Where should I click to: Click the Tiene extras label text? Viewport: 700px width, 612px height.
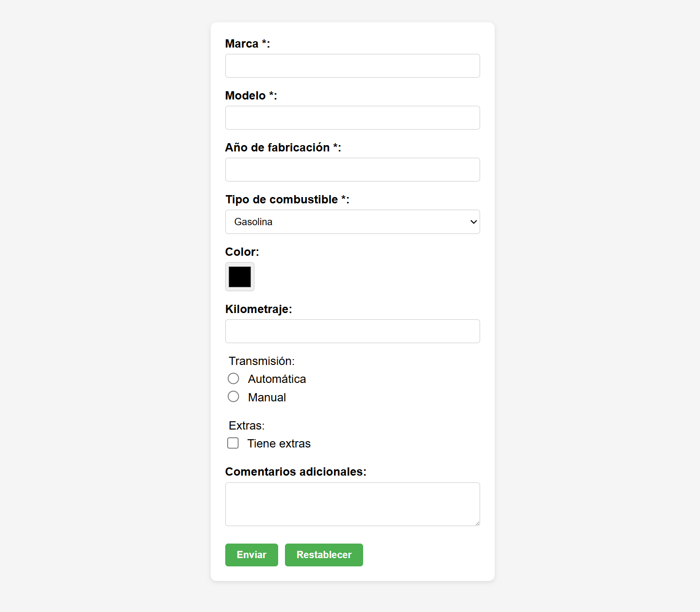click(279, 443)
